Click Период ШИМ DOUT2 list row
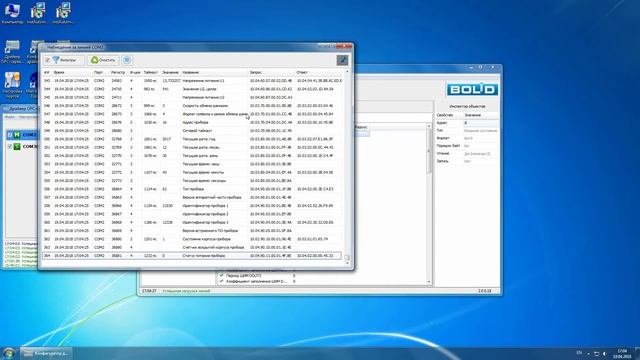This screenshot has width=640, height=360. (x=257, y=276)
